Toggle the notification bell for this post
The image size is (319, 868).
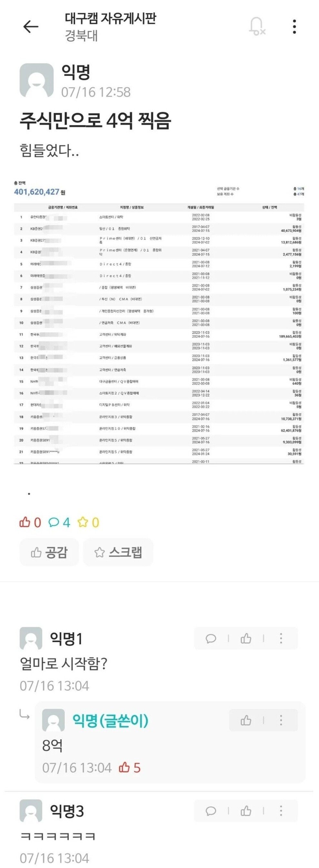tap(257, 26)
